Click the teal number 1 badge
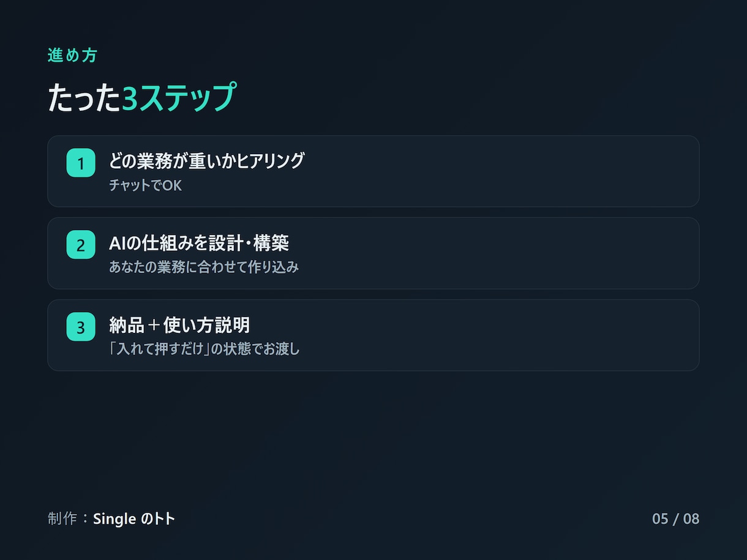Image resolution: width=747 pixels, height=560 pixels. (x=81, y=163)
